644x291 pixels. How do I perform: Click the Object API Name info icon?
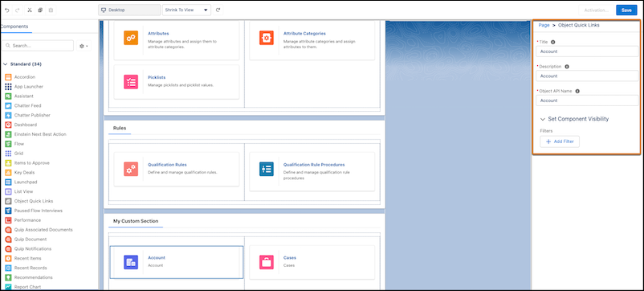(x=577, y=91)
